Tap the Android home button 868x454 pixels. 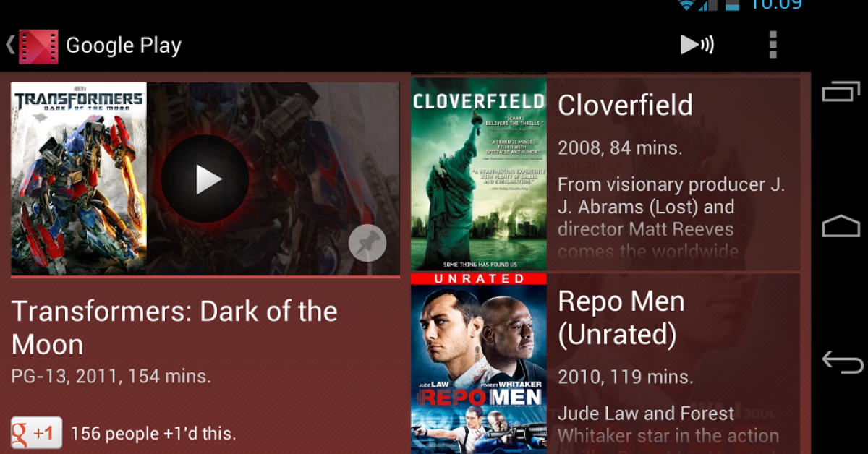(841, 226)
